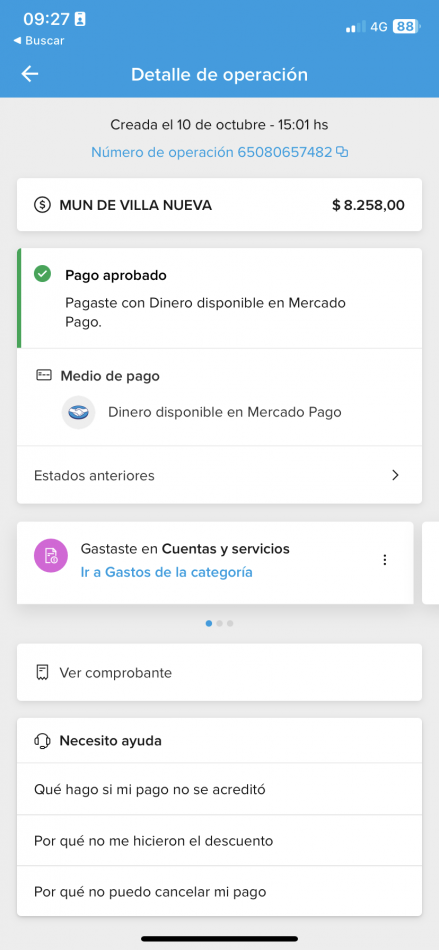Tap the headset icon by Necesito ayuda

pyautogui.click(x=42, y=740)
